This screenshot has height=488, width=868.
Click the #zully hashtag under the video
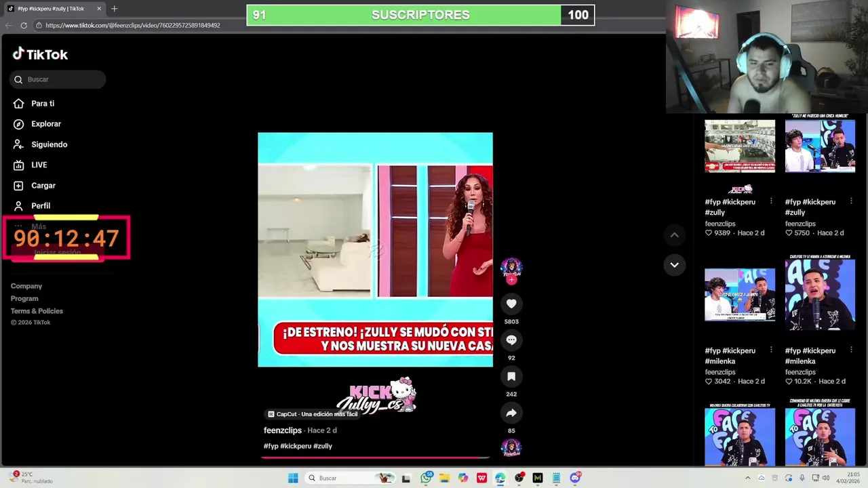tap(323, 446)
